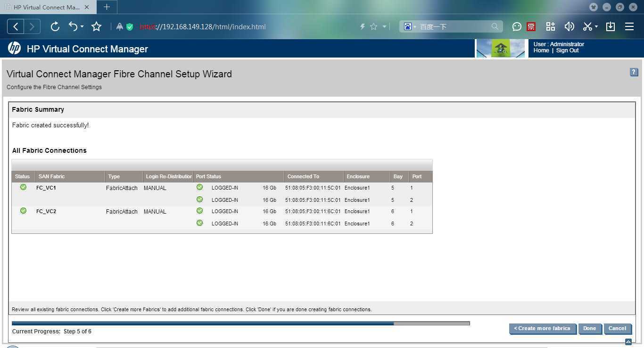The height and width of the screenshot is (348, 644).
Task: Close the HP Virtual Connect Manager tab
Action: pyautogui.click(x=87, y=7)
